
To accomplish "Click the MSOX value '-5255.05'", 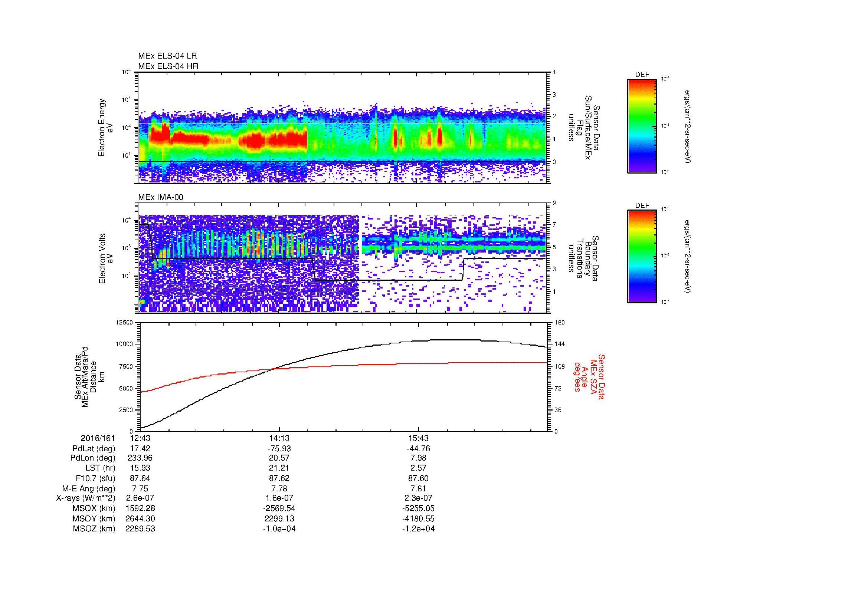I will pos(418,508).
